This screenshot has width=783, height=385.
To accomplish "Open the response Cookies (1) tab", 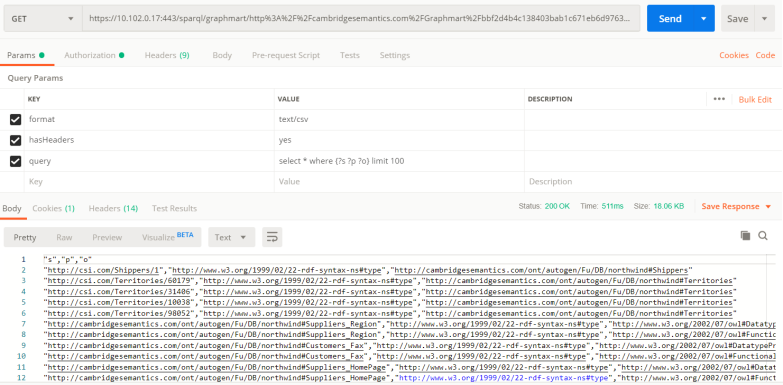I will [53, 208].
